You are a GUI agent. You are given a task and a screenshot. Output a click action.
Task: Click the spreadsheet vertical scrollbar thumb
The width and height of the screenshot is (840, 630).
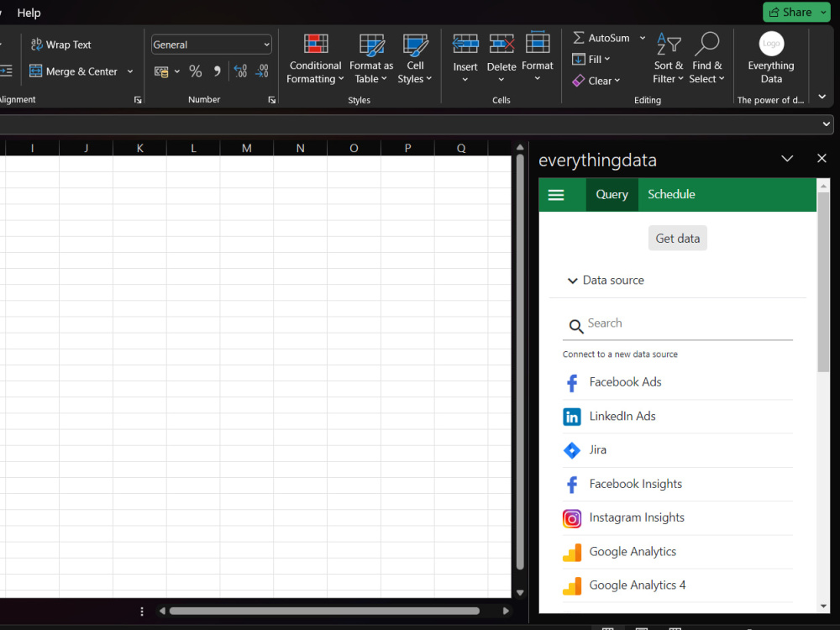[x=520, y=362]
